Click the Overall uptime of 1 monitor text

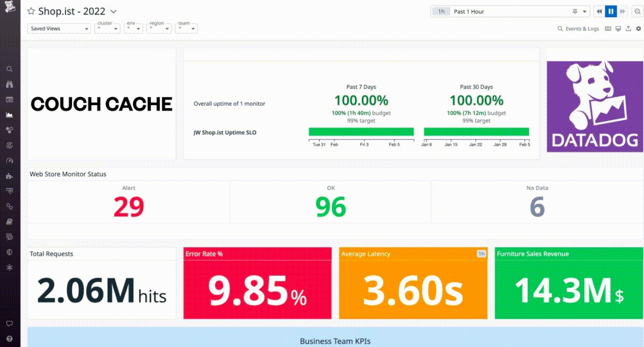point(229,103)
